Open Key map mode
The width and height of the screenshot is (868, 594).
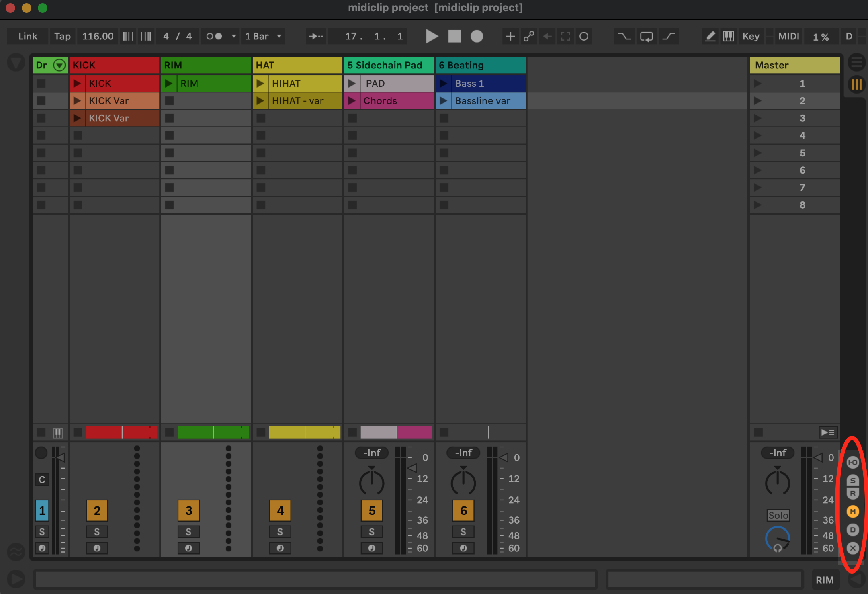tap(750, 36)
